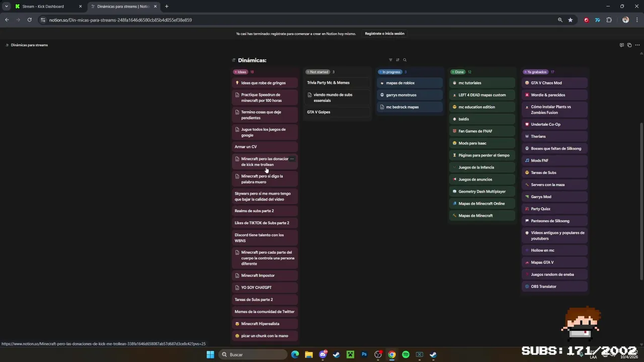
Task: Open the Fan Games de FNAF card
Action: coord(482,131)
